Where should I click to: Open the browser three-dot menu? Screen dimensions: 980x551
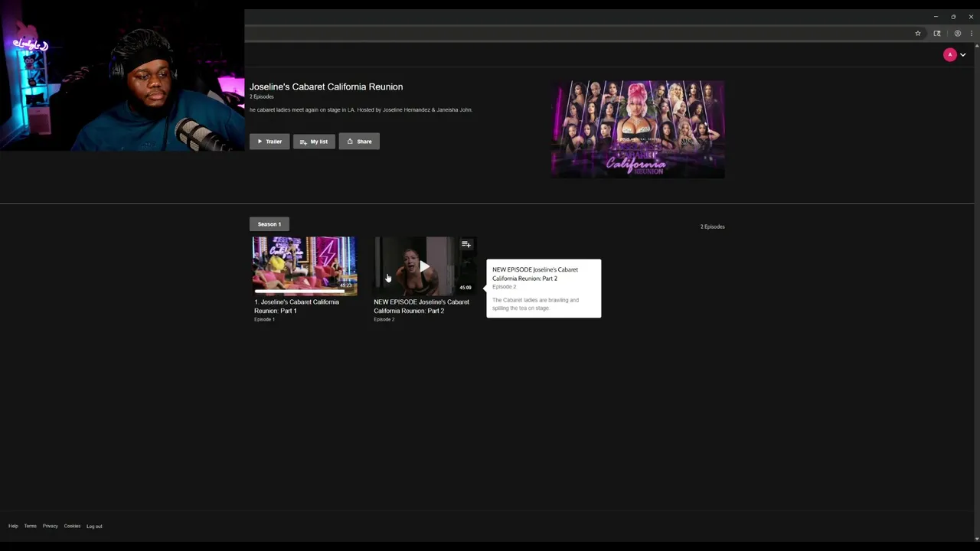tap(972, 34)
